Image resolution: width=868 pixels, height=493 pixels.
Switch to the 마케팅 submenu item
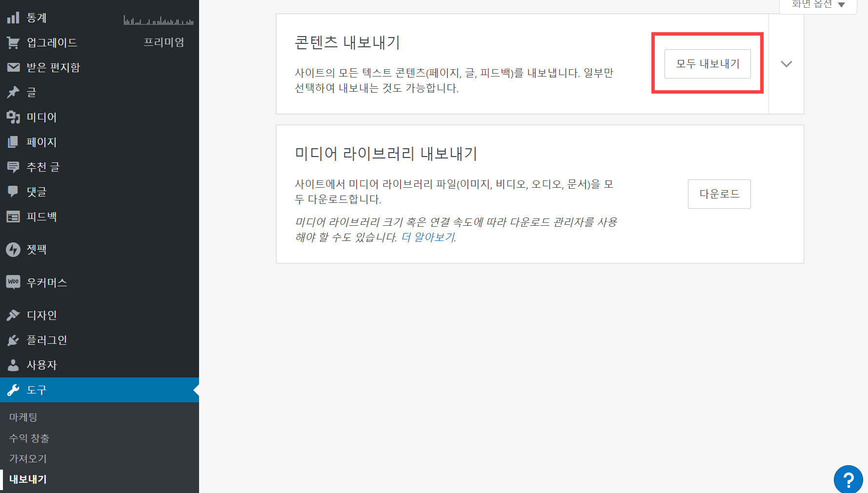[23, 417]
